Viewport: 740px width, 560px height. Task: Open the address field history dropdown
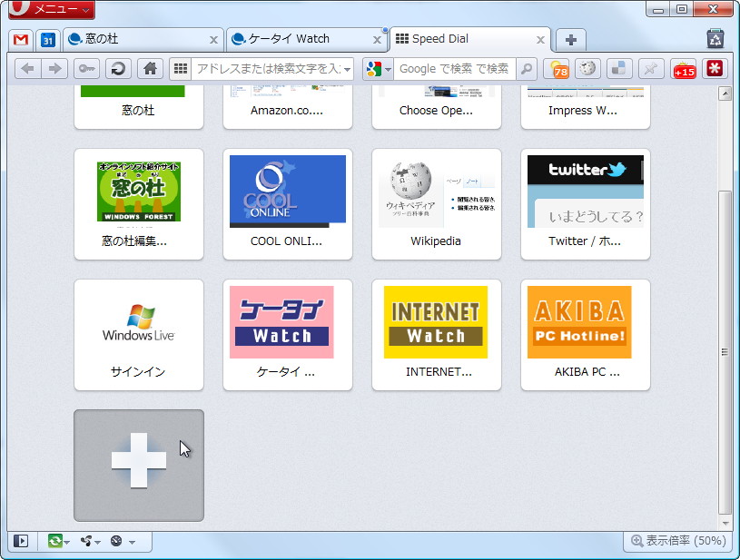click(348, 68)
